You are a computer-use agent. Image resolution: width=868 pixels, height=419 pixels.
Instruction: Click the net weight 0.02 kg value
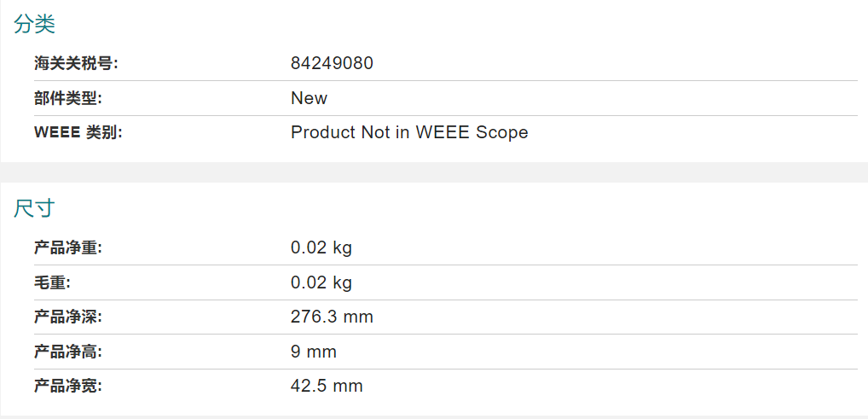pyautogui.click(x=321, y=247)
